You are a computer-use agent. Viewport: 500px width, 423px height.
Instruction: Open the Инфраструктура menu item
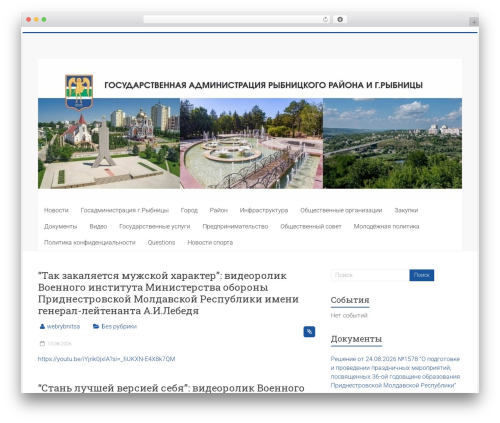tap(264, 210)
